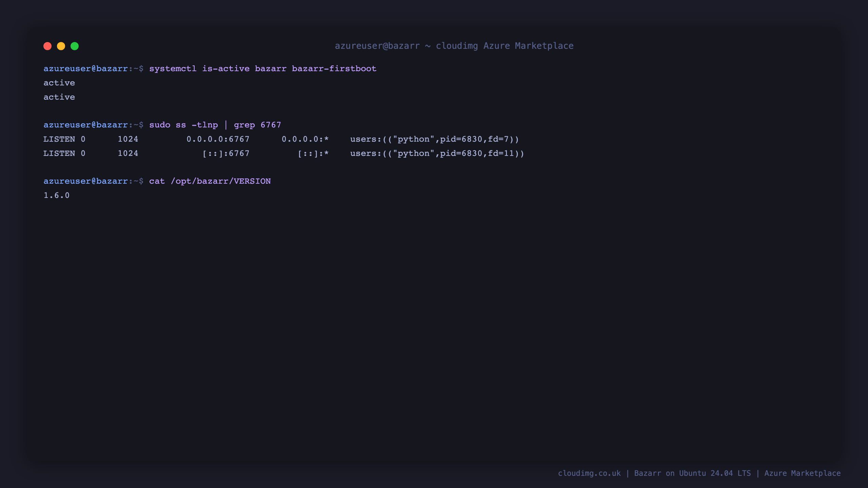Click 'LISTEN' in the [::]:6767 row
This screenshot has width=868, height=488.
click(x=59, y=154)
